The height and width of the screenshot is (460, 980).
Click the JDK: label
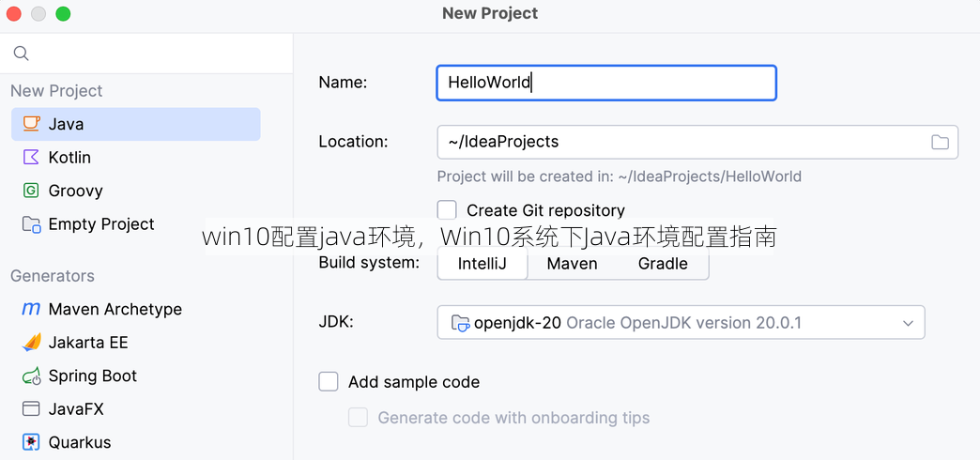point(336,323)
